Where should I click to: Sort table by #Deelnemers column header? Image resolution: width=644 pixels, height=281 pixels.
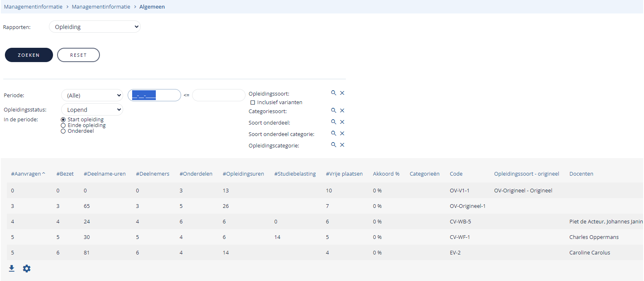153,174
